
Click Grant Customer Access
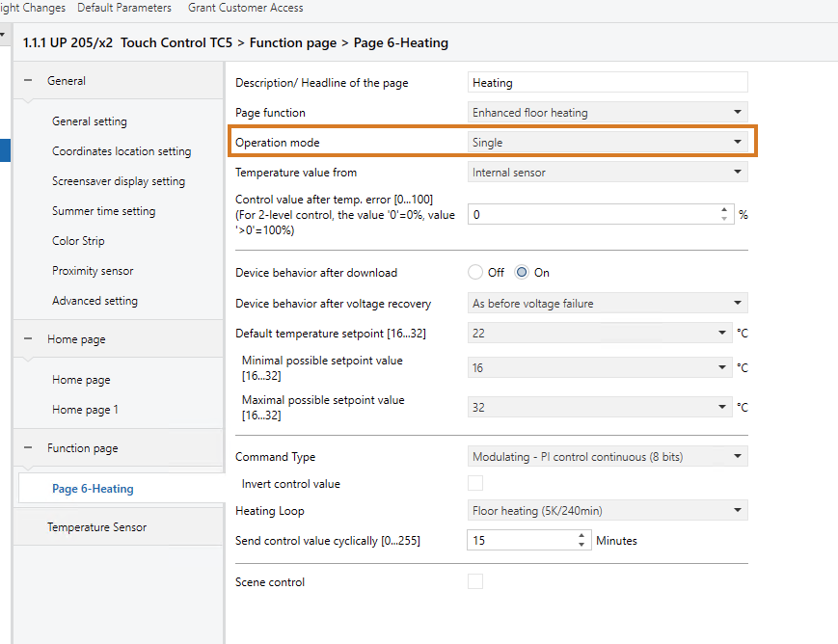coord(245,8)
